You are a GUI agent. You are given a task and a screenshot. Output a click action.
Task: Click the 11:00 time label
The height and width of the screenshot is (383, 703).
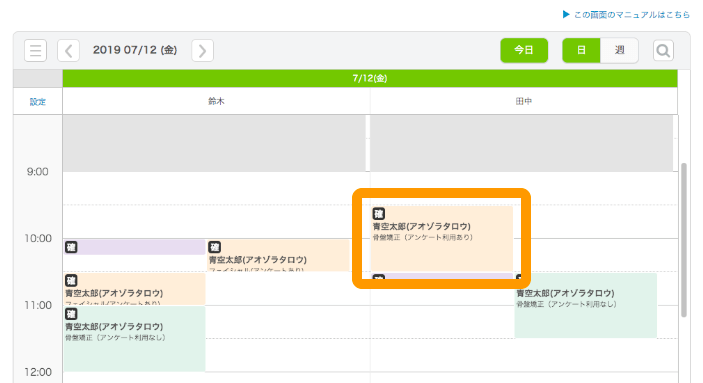38,305
